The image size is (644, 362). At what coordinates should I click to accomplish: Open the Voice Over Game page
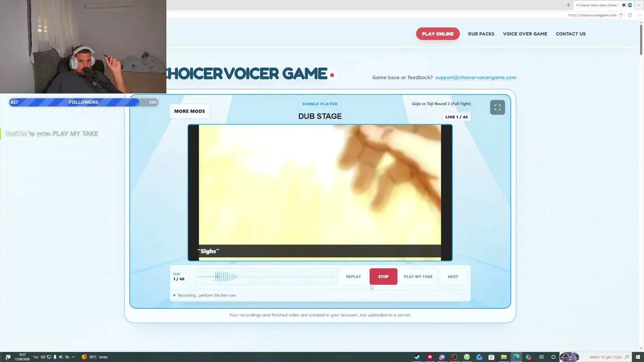[525, 34]
